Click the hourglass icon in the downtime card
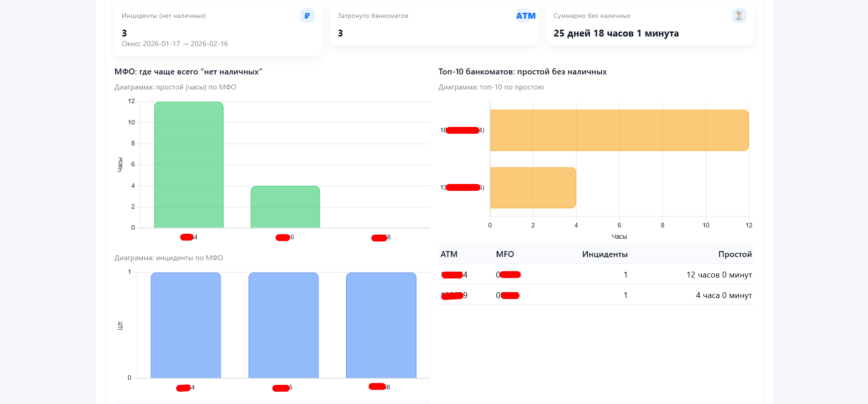Image resolution: width=868 pixels, height=404 pixels. [739, 16]
